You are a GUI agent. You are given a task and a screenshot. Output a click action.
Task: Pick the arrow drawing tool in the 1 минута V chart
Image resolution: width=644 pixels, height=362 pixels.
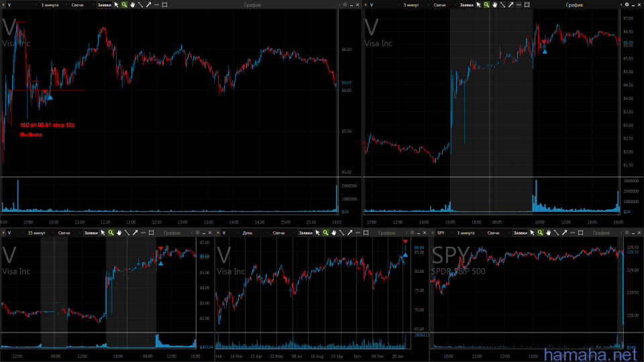[x=148, y=5]
